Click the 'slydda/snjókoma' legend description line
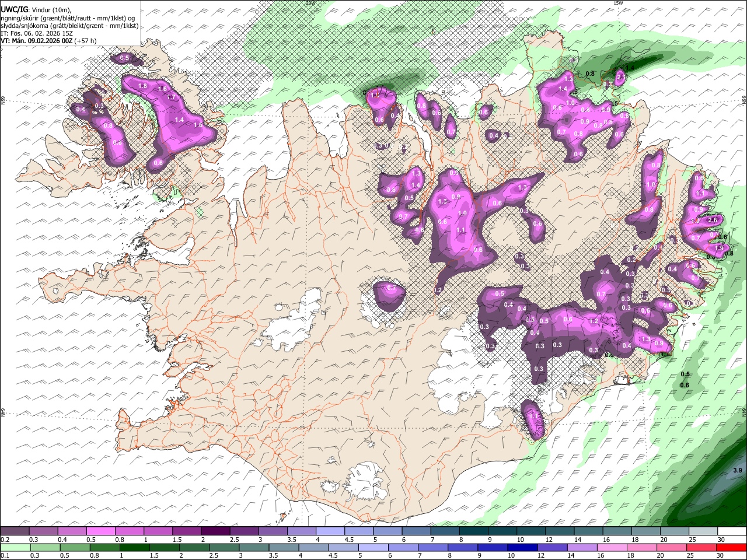Screen dimensions: 747x560 70,26
